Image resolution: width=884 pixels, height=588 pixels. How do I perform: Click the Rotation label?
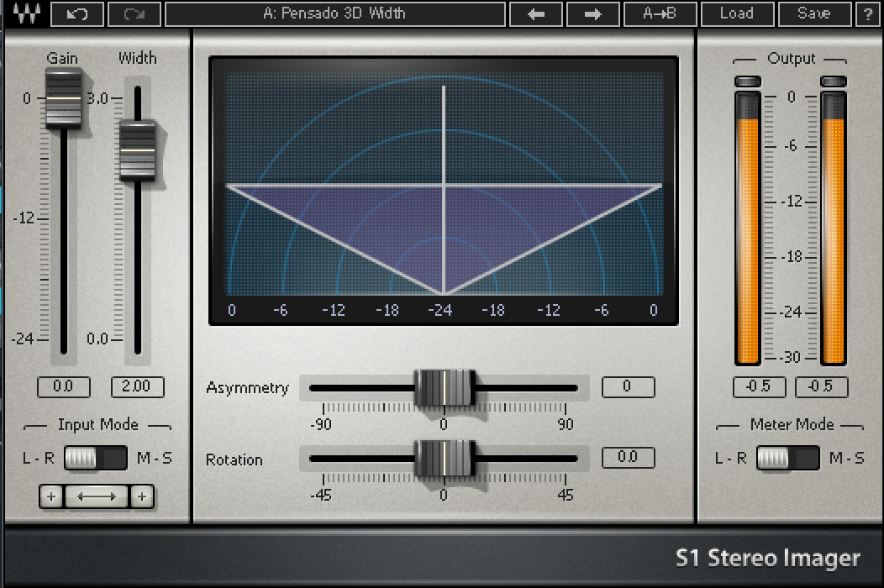234,459
